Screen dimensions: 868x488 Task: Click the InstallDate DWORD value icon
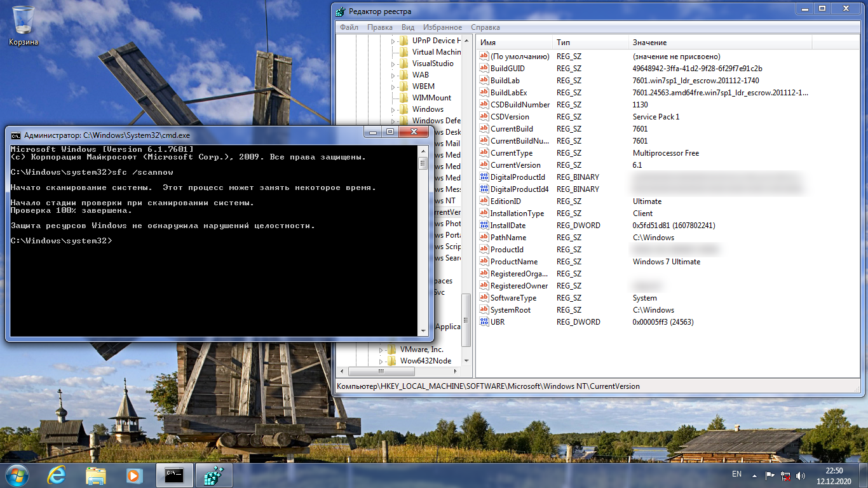pyautogui.click(x=484, y=225)
